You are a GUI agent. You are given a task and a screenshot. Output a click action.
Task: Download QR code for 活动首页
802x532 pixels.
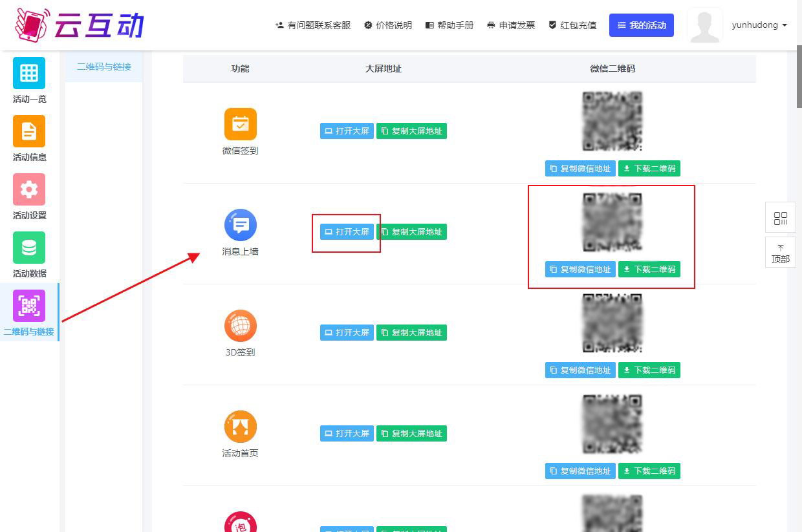click(x=649, y=471)
